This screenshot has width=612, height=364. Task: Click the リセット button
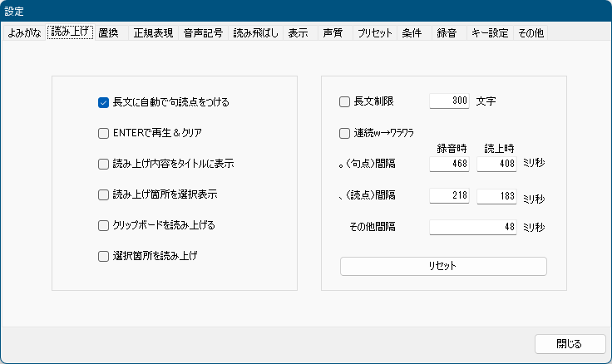point(443,266)
